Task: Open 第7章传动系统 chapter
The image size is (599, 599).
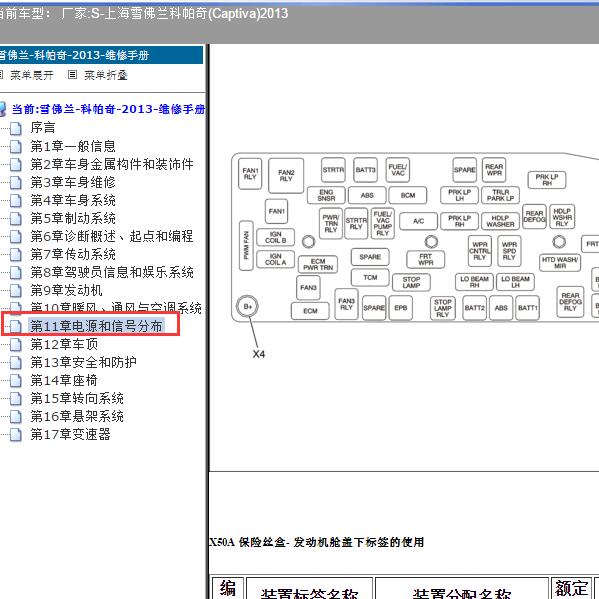Action: 73,254
